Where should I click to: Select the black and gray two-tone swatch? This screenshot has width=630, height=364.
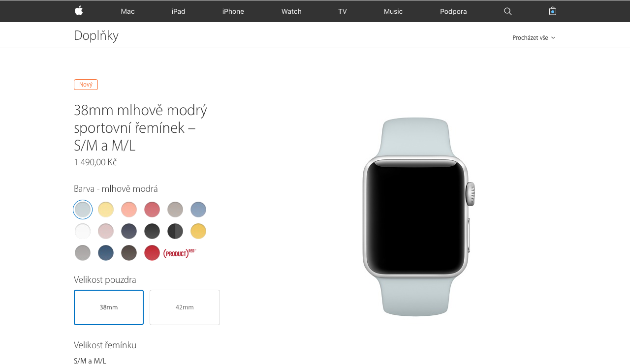[x=175, y=231]
